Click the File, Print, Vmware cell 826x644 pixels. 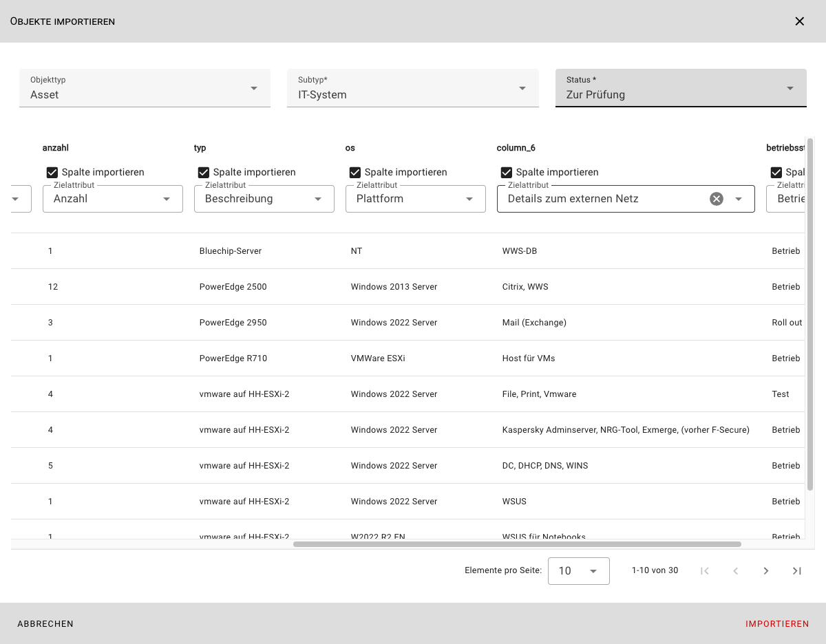(x=540, y=394)
